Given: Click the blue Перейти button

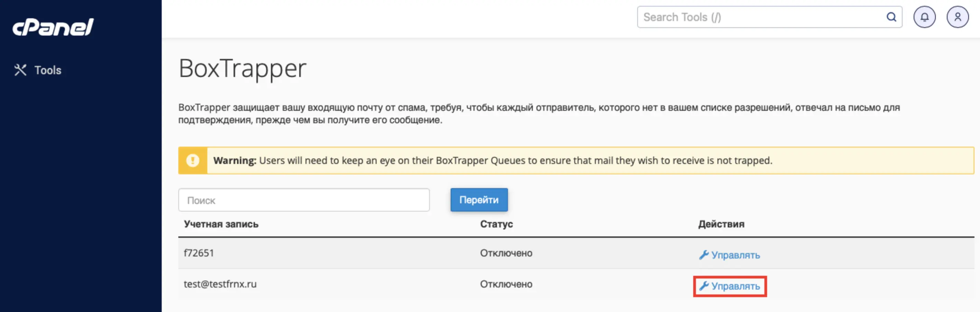Looking at the screenshot, I should pos(479,200).
